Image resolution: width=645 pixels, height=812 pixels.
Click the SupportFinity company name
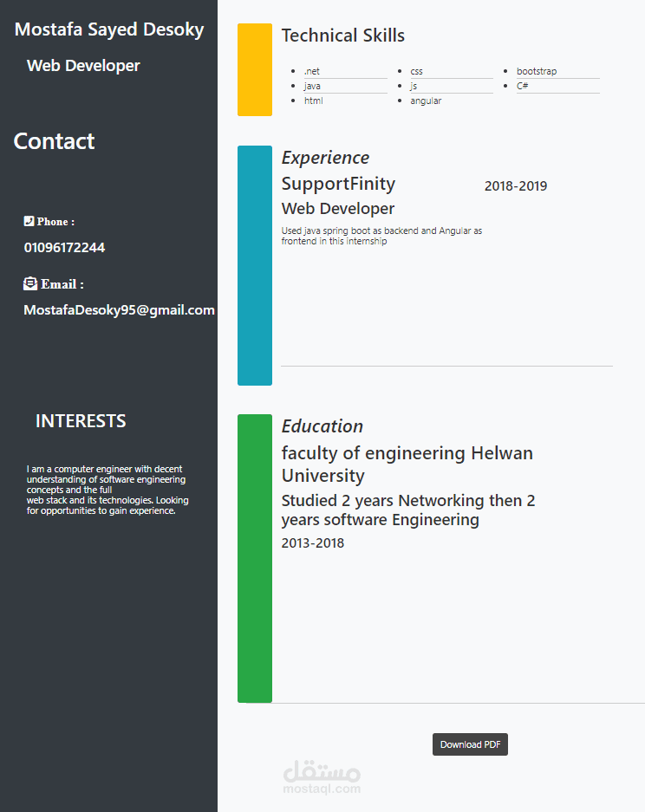click(338, 184)
